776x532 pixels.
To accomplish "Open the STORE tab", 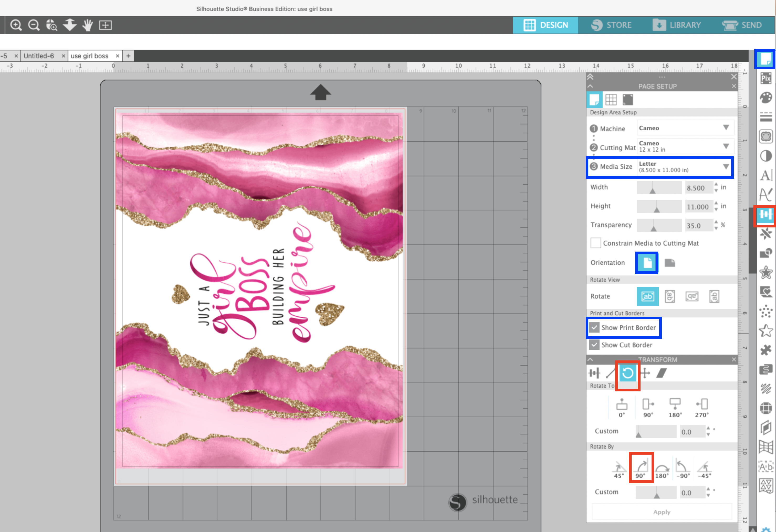I will [x=611, y=25].
